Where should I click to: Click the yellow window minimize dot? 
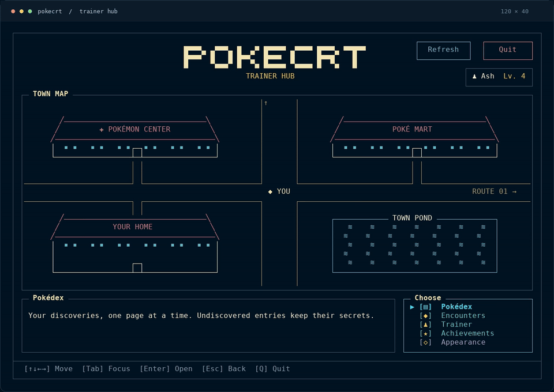[x=21, y=12]
